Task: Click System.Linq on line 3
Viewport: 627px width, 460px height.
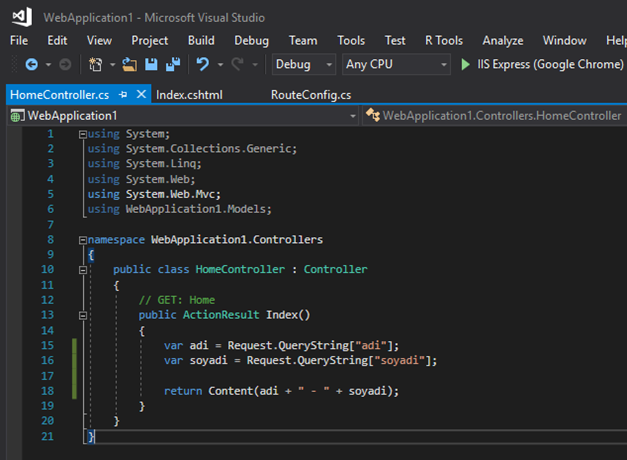Action: click(161, 164)
